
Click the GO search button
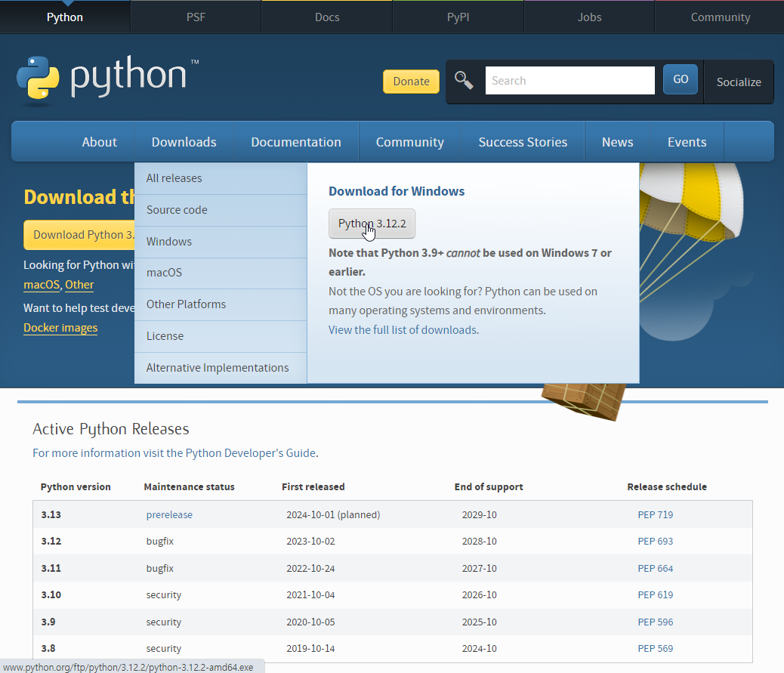(x=680, y=79)
